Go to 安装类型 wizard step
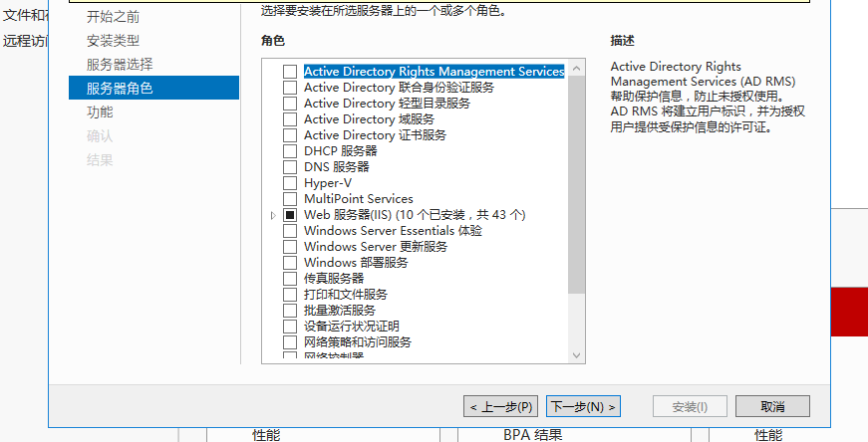Viewport: 868px width, 442px height. click(x=113, y=41)
